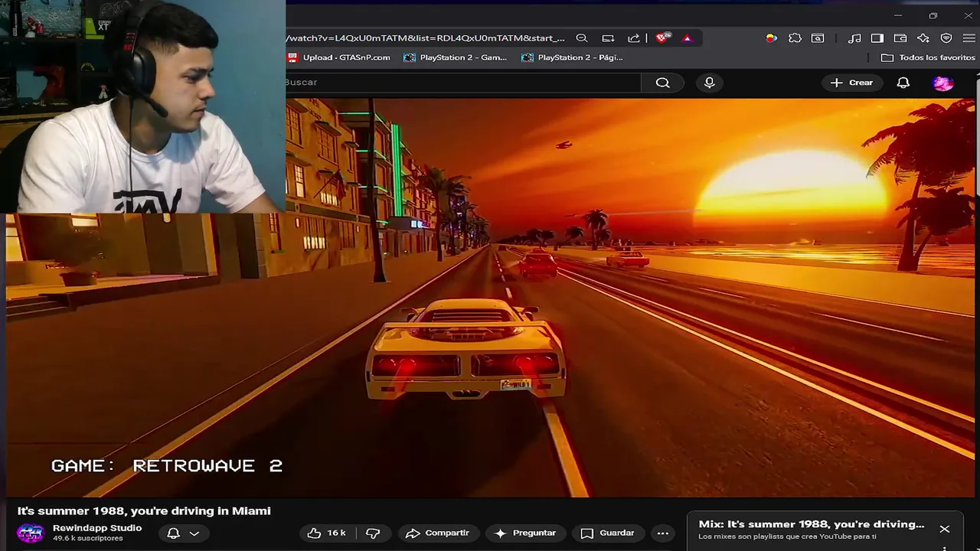Viewport: 980px width, 551px height.
Task: Close the Mix playlist panel
Action: tap(945, 529)
